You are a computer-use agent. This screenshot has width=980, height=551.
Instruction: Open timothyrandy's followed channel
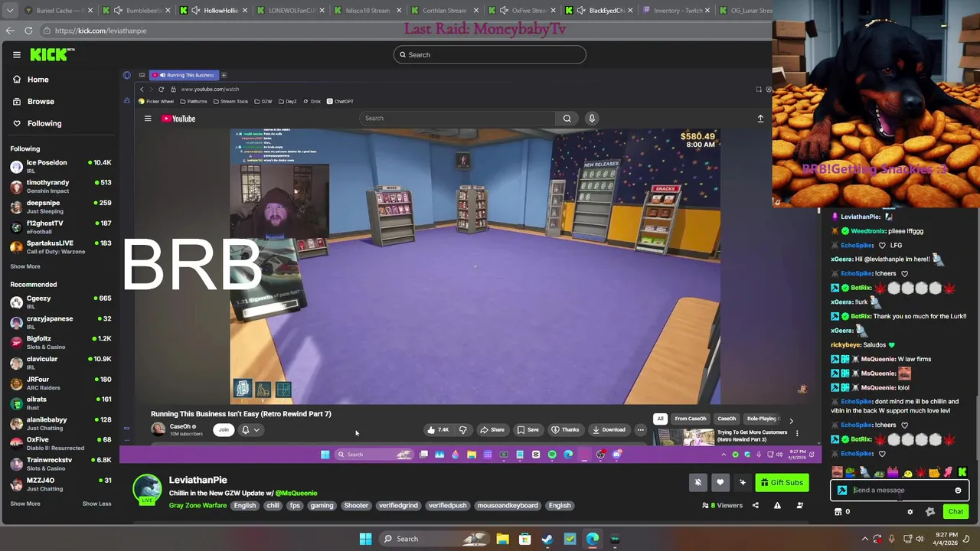click(x=60, y=186)
